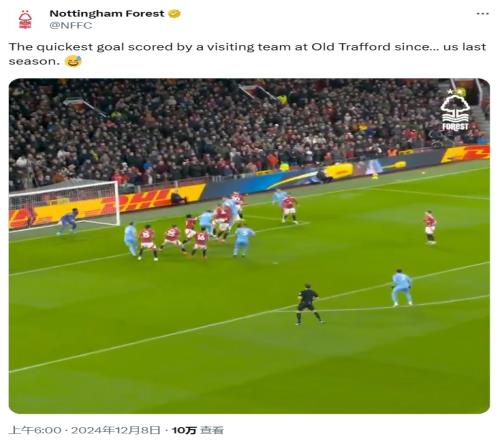Click the 上午6:00 time label
500x440 pixels.
[x=35, y=430]
